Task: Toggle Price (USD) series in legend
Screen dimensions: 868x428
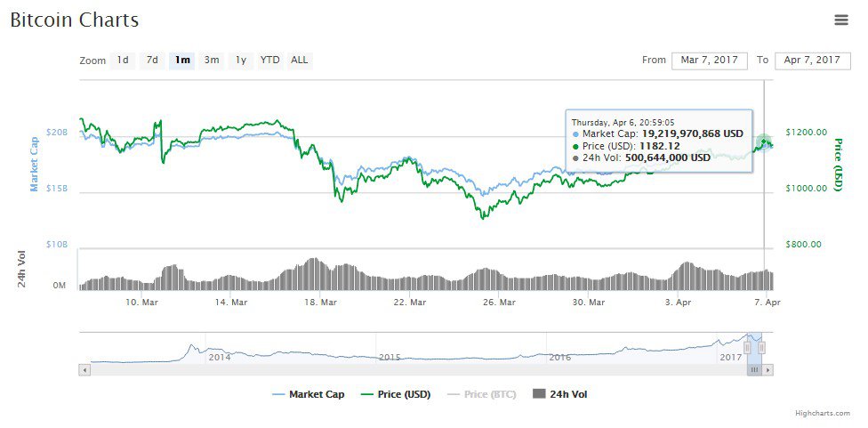Action: pos(396,394)
